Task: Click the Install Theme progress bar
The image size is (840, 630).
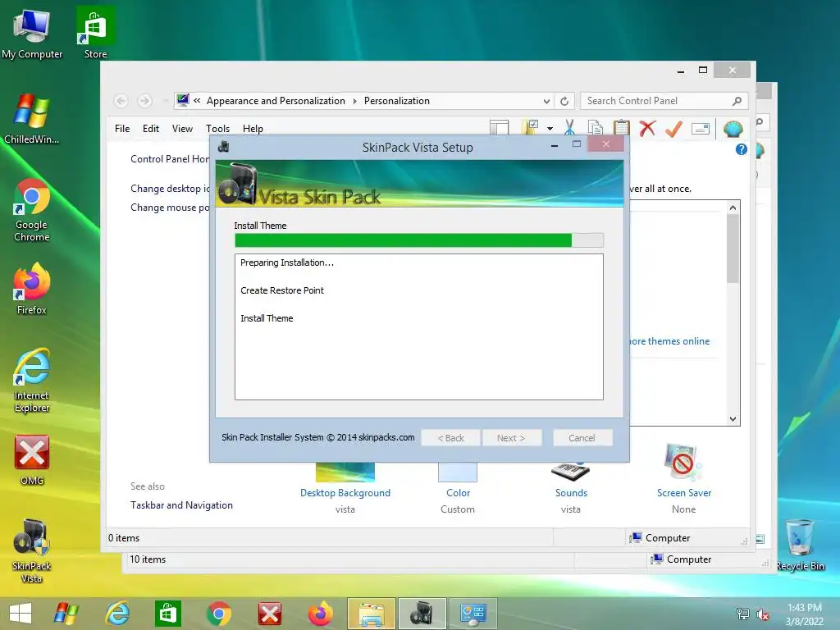Action: (x=419, y=240)
